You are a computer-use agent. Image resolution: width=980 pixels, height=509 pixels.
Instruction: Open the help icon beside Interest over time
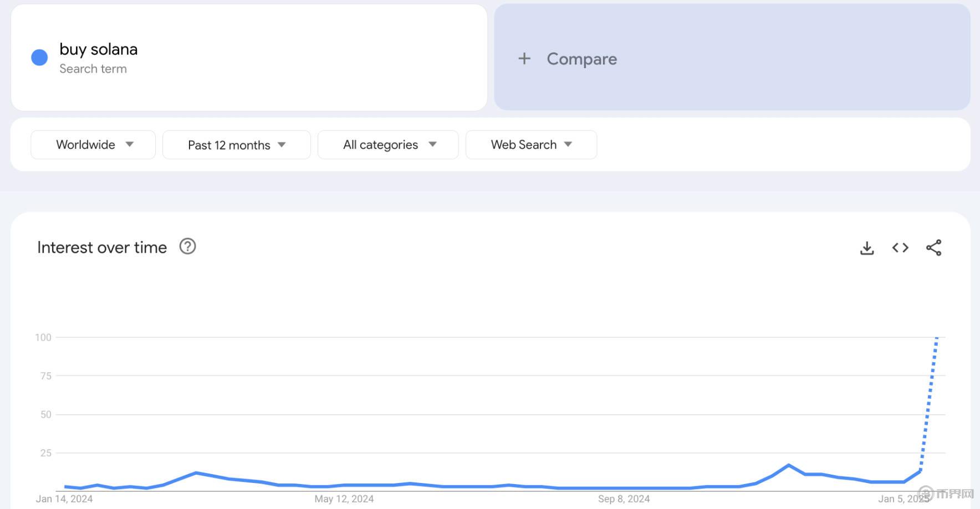click(187, 246)
